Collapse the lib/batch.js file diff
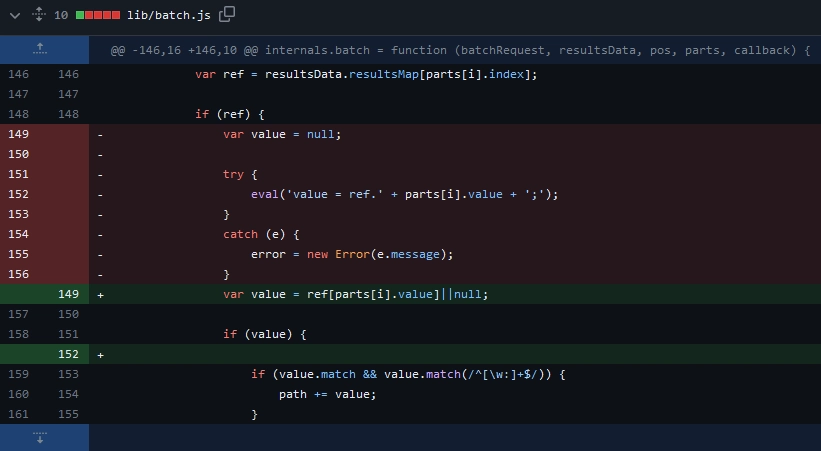 pos(15,14)
